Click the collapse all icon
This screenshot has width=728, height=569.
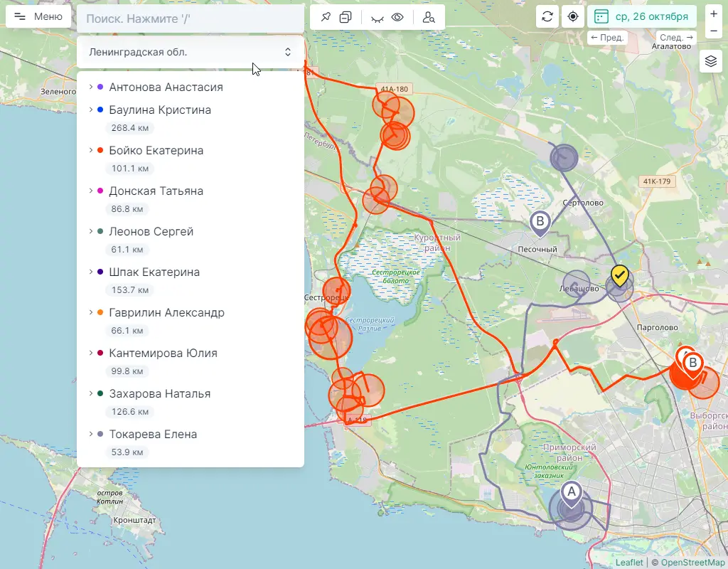coord(346,17)
